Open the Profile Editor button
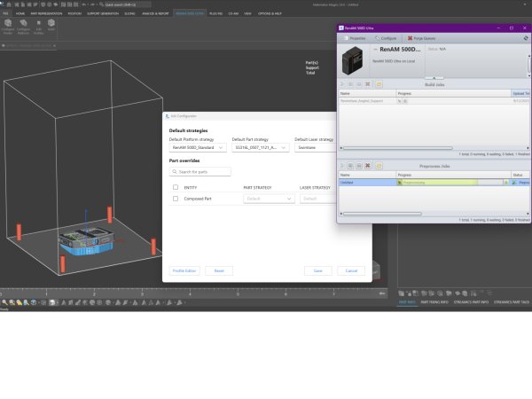This screenshot has width=532, height=399. (185, 270)
